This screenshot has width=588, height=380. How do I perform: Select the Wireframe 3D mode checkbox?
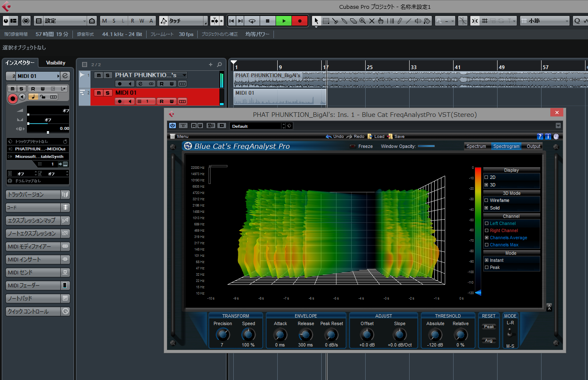(x=487, y=200)
